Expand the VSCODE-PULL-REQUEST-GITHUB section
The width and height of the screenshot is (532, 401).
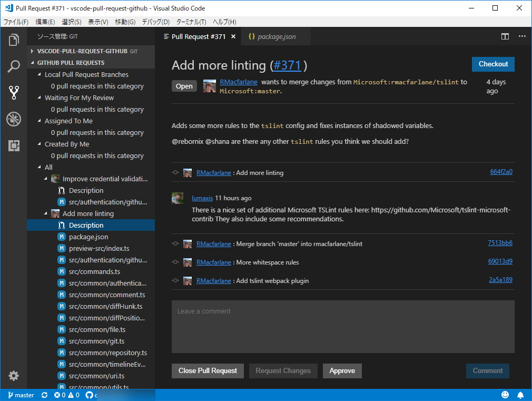[32, 51]
